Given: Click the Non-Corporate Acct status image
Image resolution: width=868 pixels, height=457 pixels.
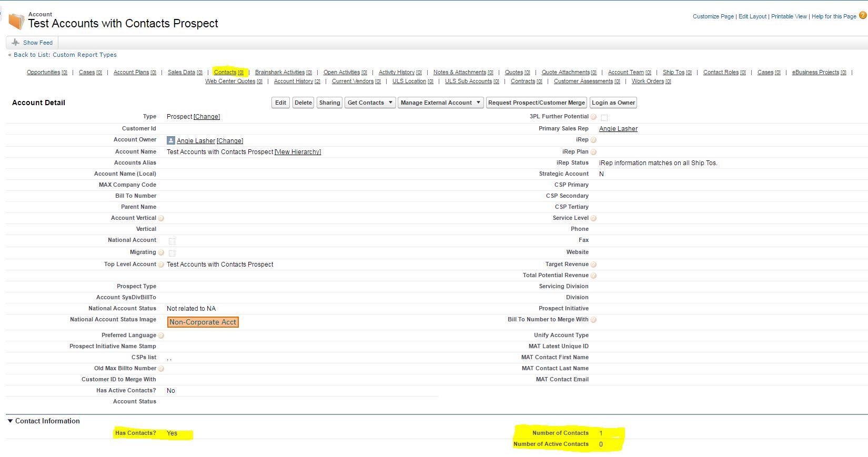Looking at the screenshot, I should [x=203, y=322].
